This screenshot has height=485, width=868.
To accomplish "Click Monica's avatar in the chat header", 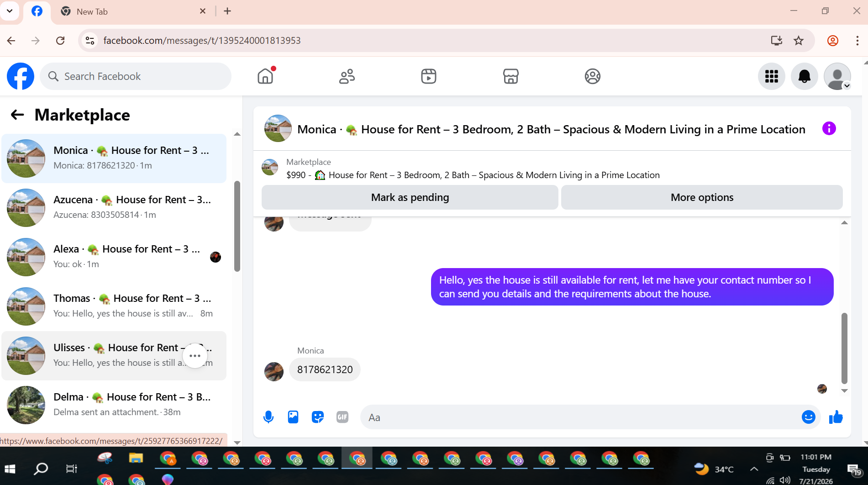I will 278,128.
